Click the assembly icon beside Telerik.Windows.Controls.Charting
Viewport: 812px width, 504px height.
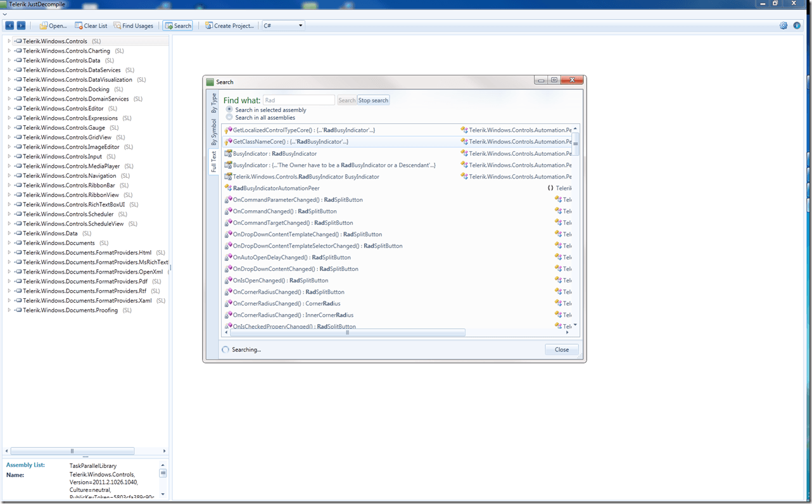tap(18, 51)
